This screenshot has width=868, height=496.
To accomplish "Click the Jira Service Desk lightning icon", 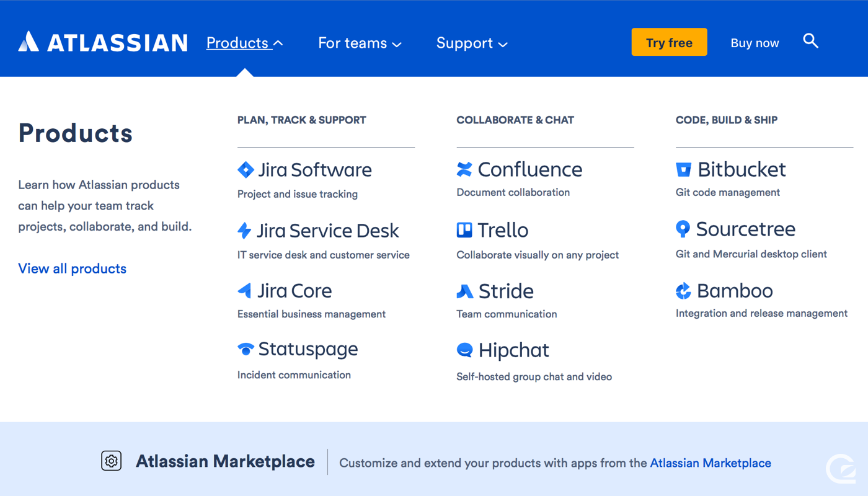I will pyautogui.click(x=245, y=231).
